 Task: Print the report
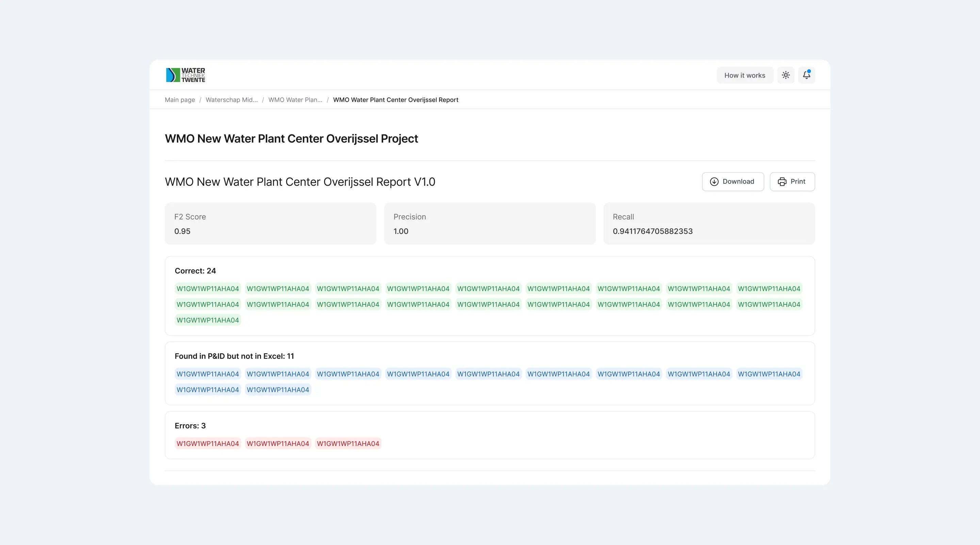(x=792, y=181)
